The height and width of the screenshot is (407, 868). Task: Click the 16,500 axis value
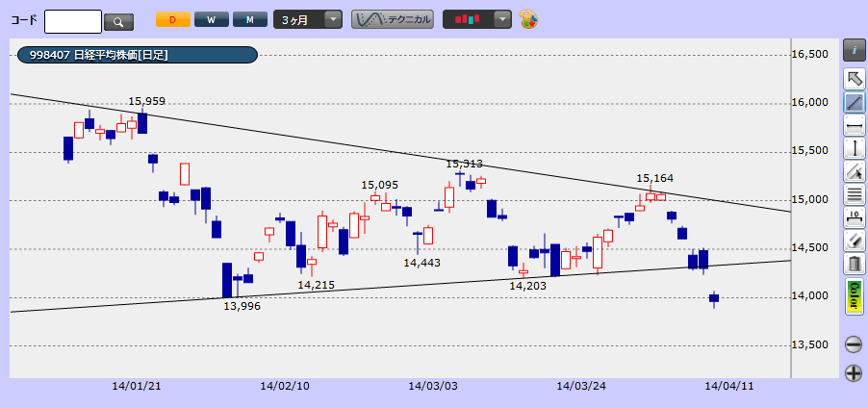[x=810, y=54]
